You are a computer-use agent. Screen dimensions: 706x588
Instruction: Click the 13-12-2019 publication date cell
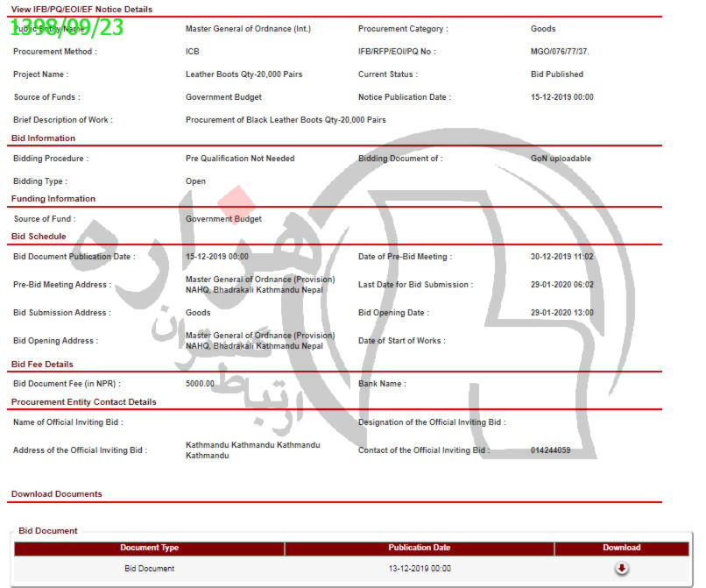pyautogui.click(x=420, y=569)
